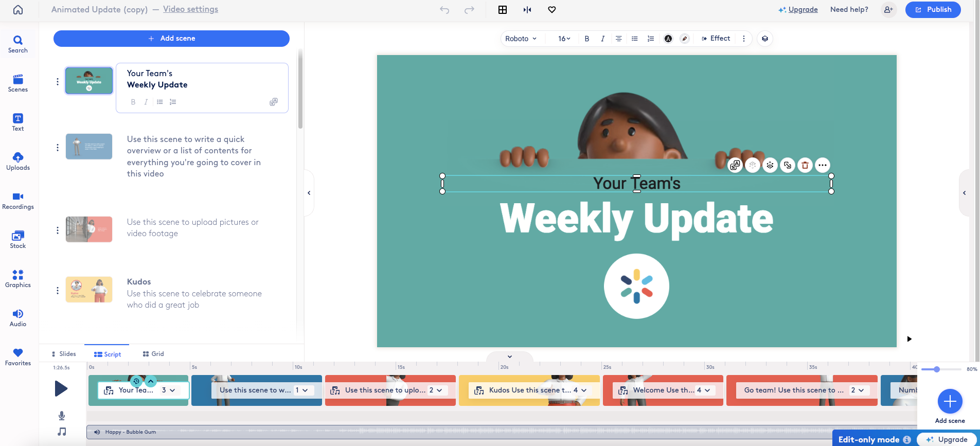Open the Roboto font dropdown

521,39
